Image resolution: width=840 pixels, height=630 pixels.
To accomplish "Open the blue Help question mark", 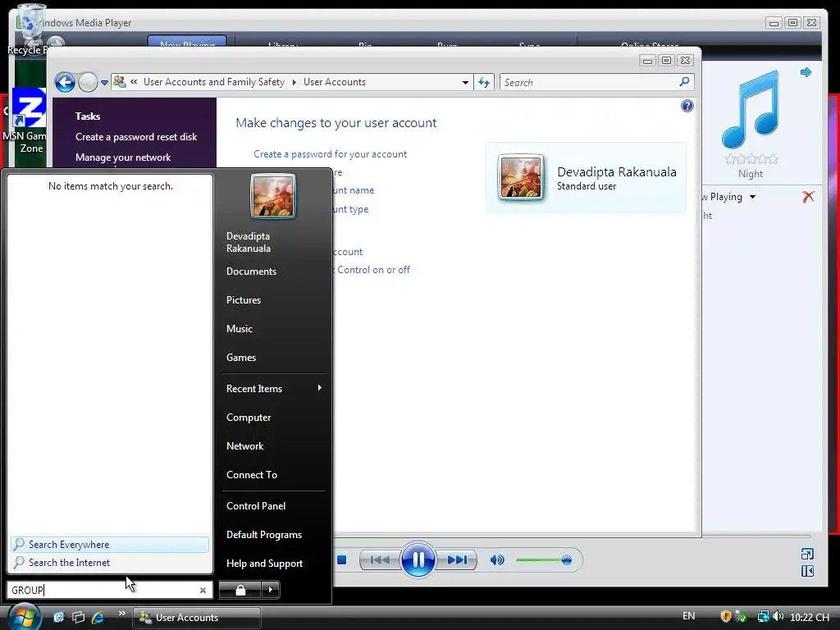I will [x=687, y=106].
